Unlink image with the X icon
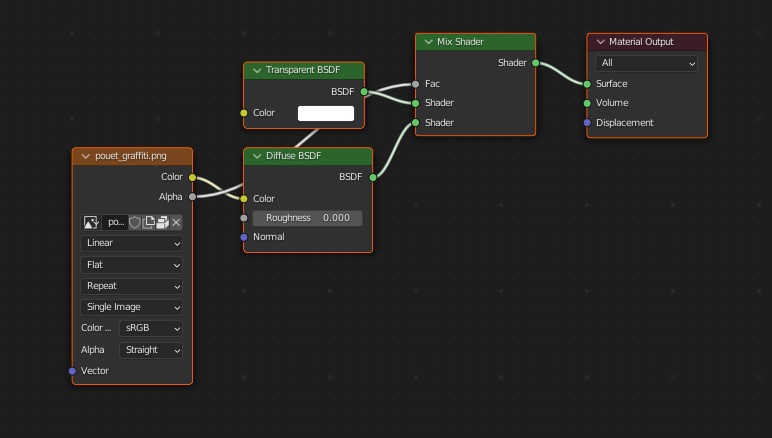772x438 pixels. (176, 222)
